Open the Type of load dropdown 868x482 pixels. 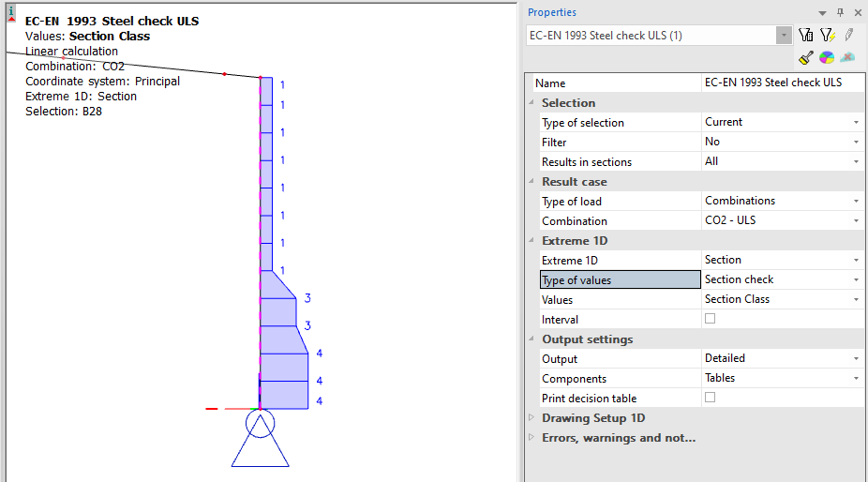coord(856,202)
